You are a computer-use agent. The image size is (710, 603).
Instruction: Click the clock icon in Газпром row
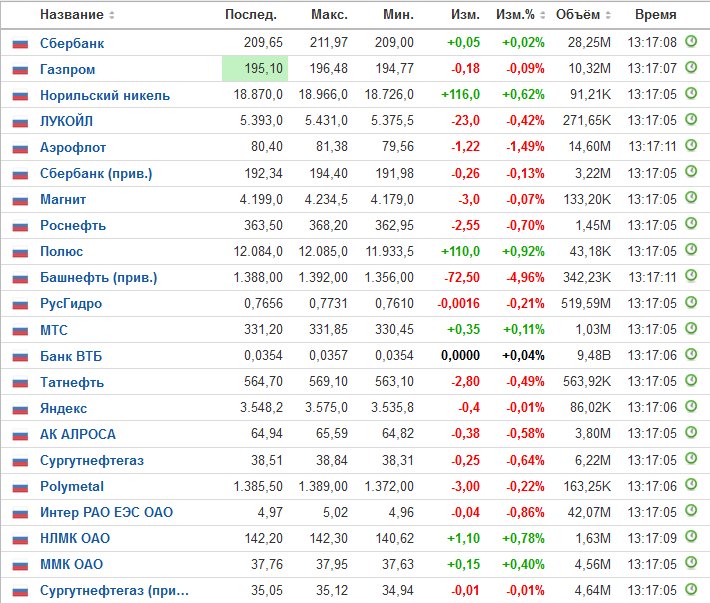coord(691,67)
